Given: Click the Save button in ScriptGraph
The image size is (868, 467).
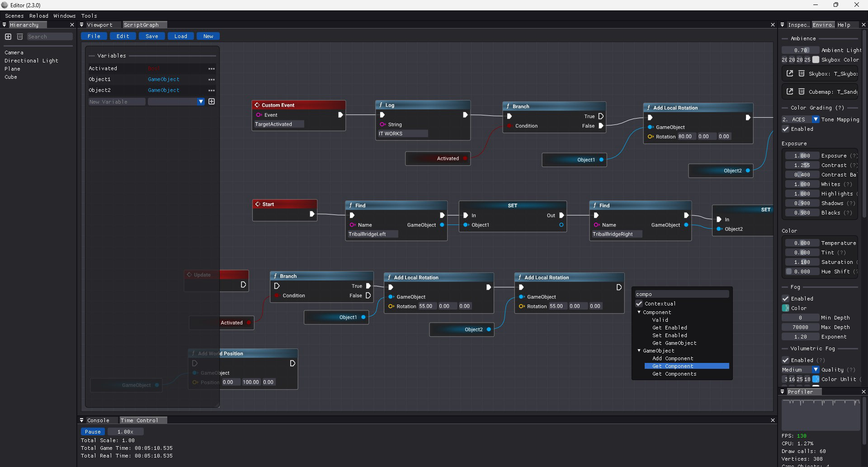Looking at the screenshot, I should 152,36.
